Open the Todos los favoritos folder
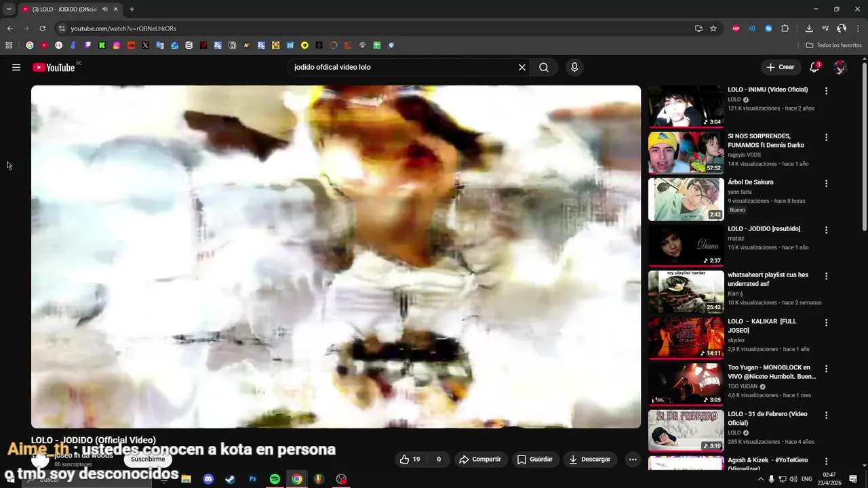Image resolution: width=868 pixels, height=488 pixels. (x=833, y=45)
